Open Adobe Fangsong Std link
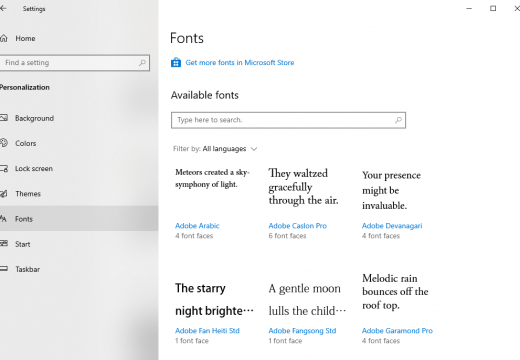Image resolution: width=520 pixels, height=360 pixels. coord(302,331)
